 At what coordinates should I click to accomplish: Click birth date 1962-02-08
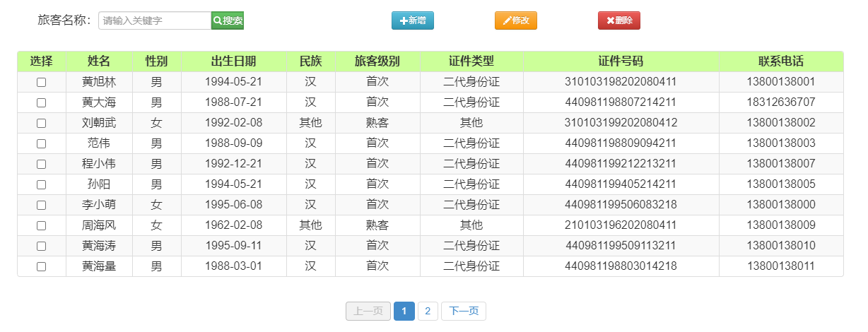234,225
